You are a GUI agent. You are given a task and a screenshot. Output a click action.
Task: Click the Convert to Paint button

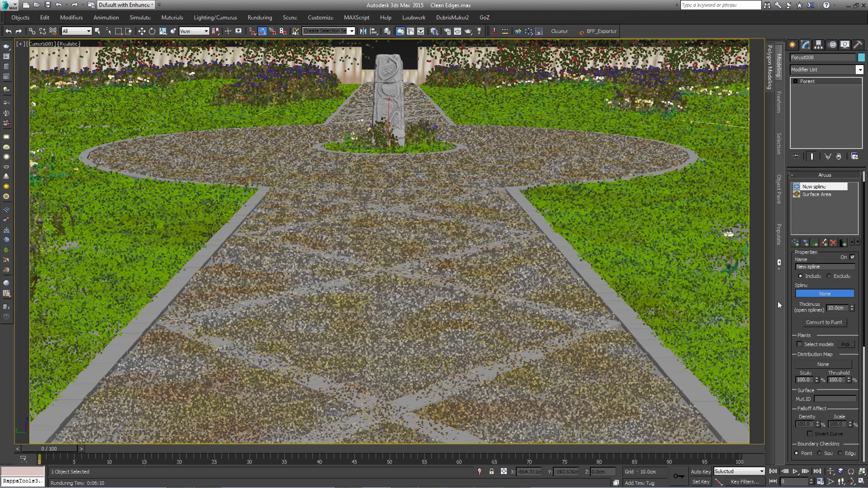coord(824,322)
